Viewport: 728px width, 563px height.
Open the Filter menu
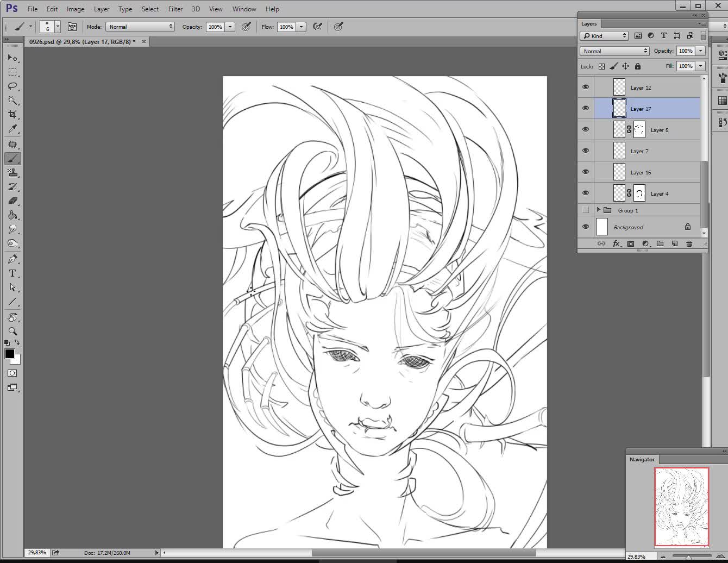point(175,9)
